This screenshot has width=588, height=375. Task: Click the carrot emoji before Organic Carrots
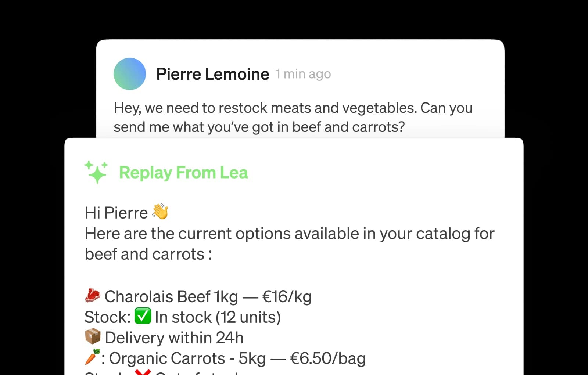[92, 357]
